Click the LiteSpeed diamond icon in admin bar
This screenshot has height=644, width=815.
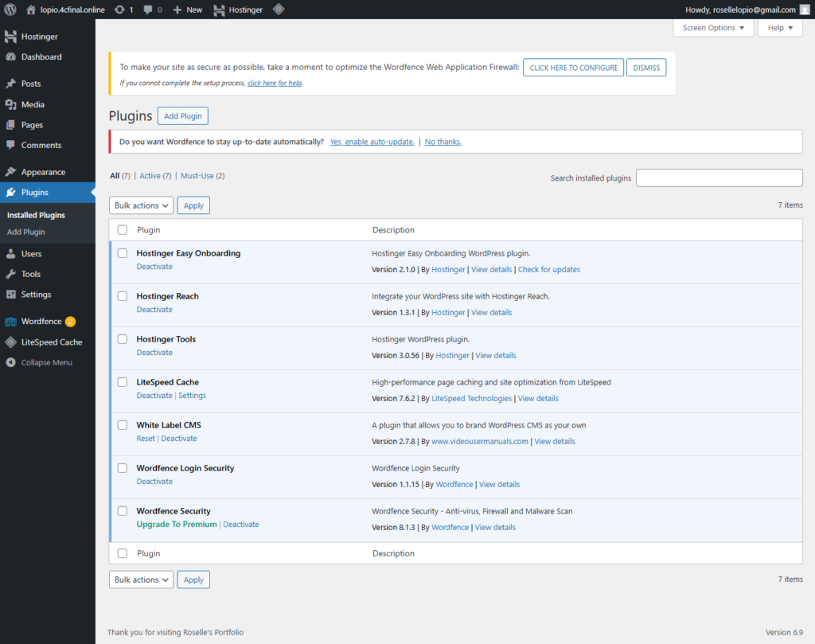(279, 10)
